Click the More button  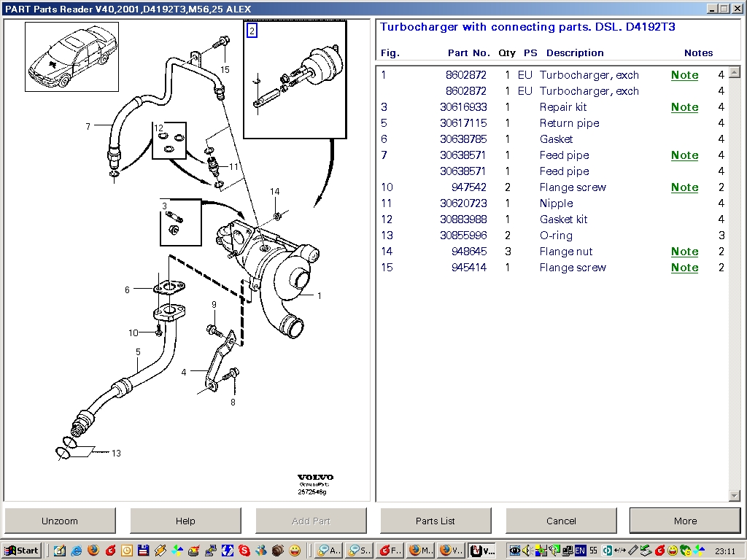685,521
